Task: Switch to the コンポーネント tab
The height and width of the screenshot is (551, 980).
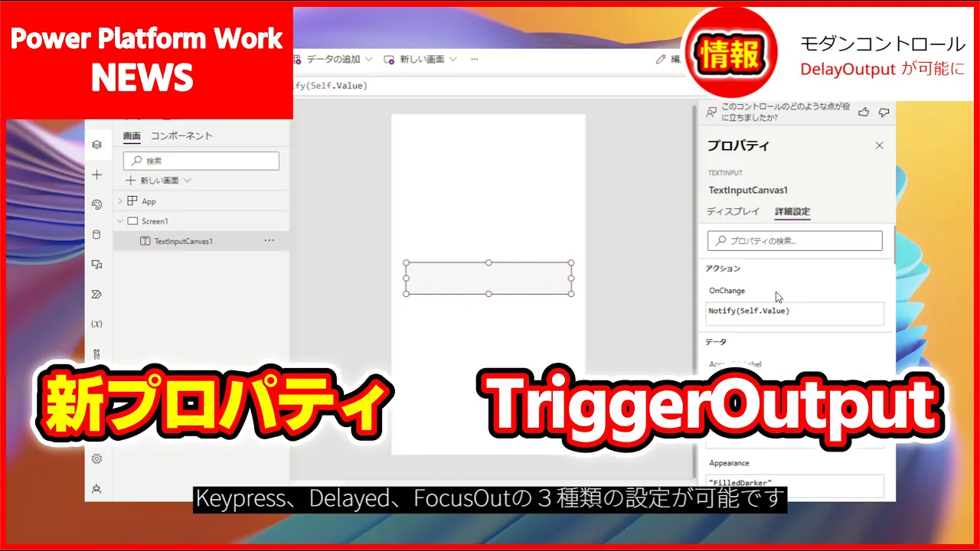Action: click(x=181, y=136)
